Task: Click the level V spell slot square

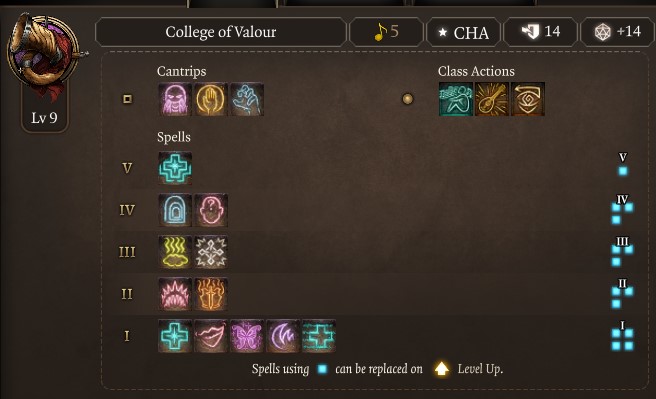Action: [x=623, y=171]
